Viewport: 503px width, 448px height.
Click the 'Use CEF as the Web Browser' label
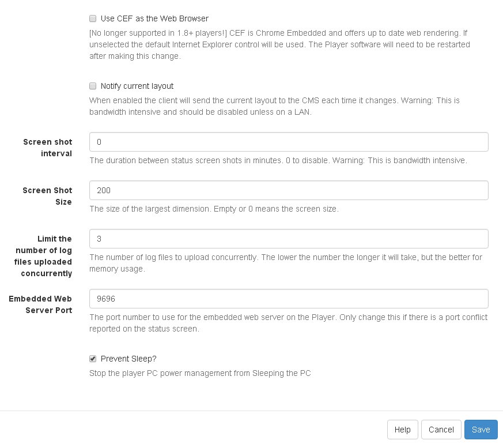point(154,18)
